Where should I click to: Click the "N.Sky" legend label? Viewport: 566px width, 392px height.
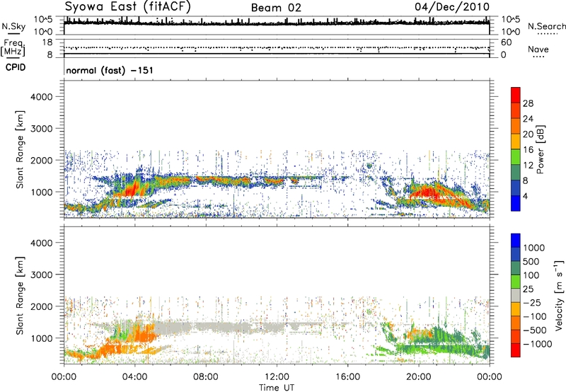pos(13,26)
